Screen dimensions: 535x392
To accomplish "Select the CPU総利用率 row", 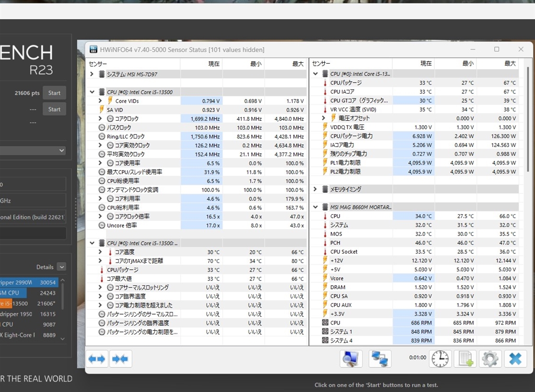I will [196, 207].
